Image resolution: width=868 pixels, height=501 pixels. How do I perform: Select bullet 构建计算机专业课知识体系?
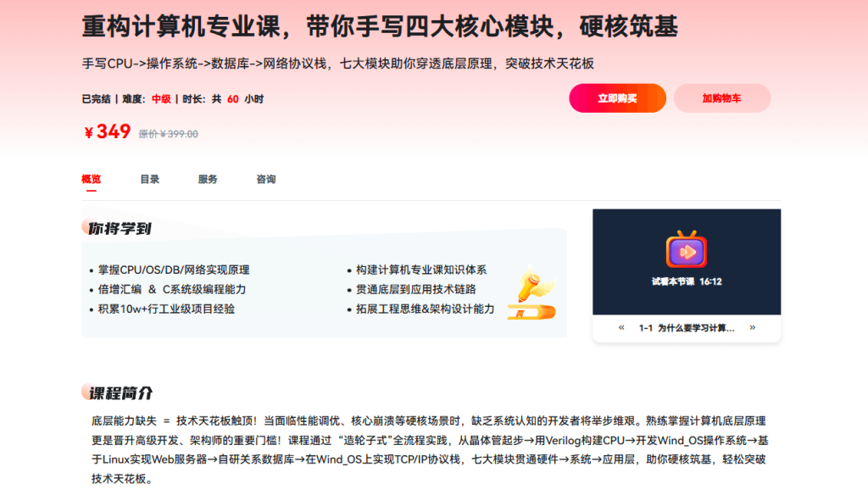[x=421, y=270]
